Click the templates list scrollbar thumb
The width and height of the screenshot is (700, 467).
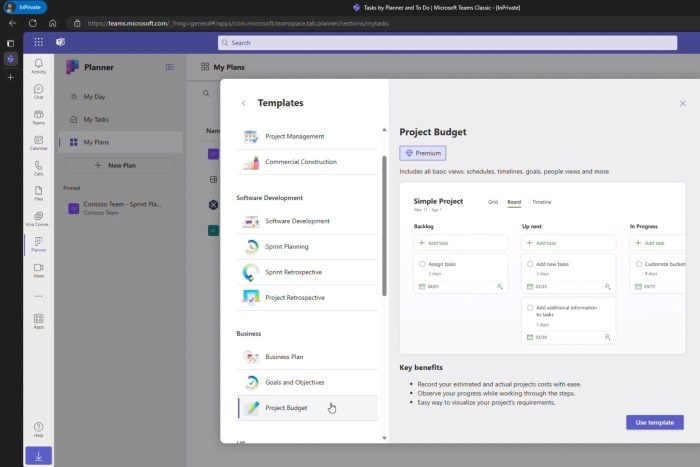click(x=384, y=225)
